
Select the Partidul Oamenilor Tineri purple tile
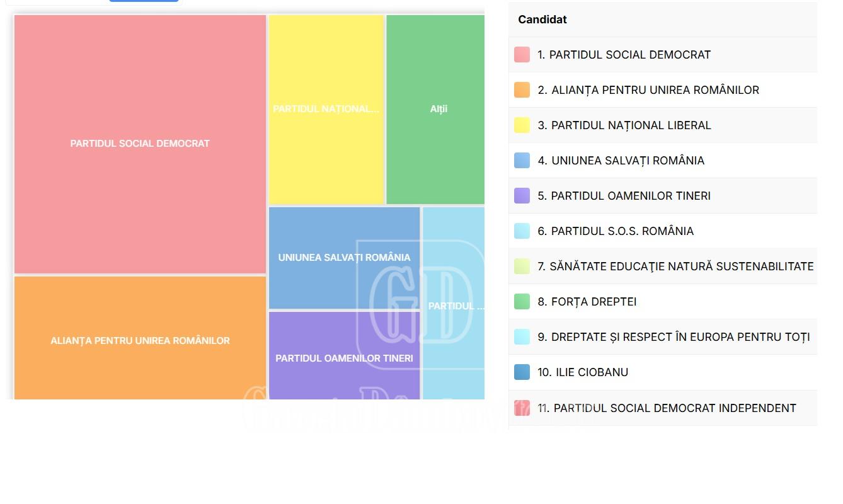coord(344,355)
